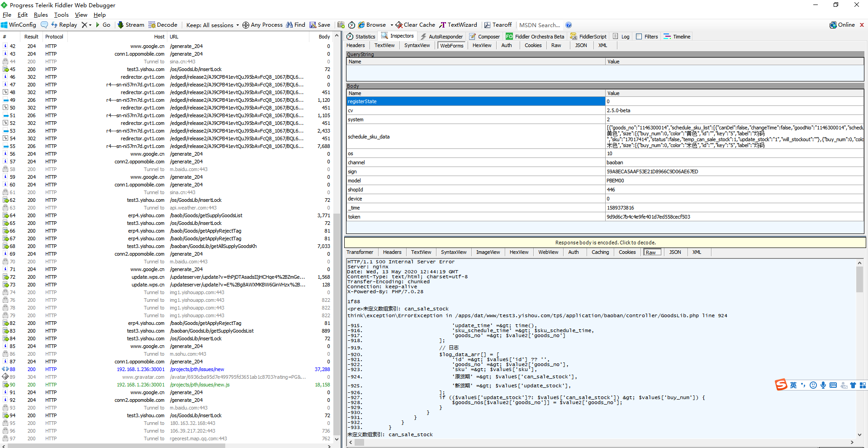
Task: Click the token value cell
Action: click(x=735, y=217)
